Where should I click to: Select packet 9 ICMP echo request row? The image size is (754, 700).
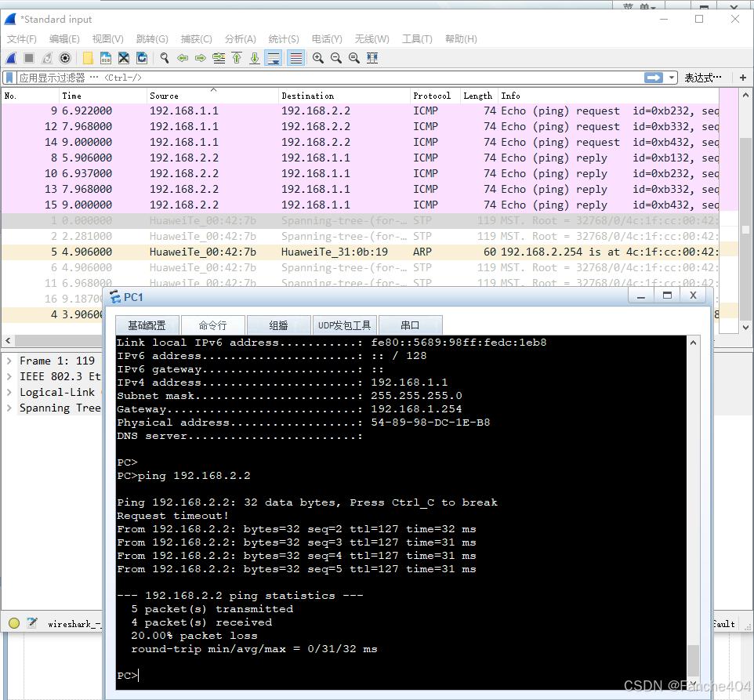coord(361,111)
